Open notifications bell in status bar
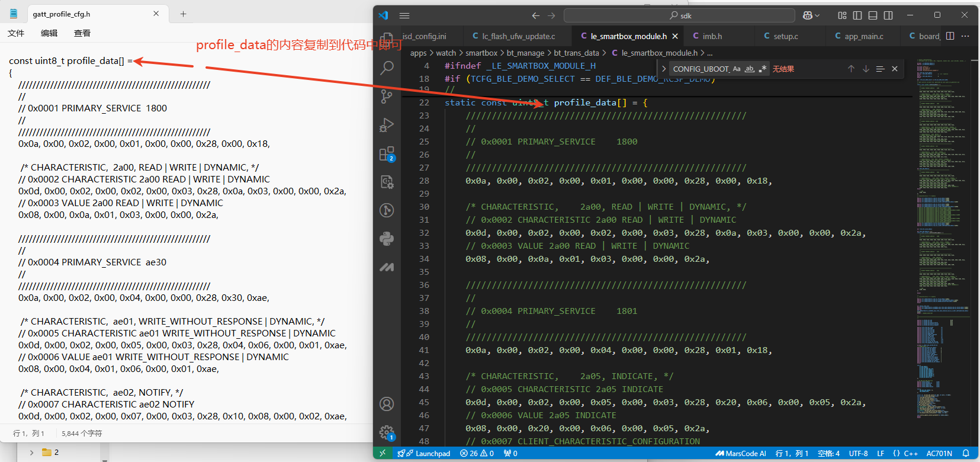The image size is (980, 462). pyautogui.click(x=966, y=453)
